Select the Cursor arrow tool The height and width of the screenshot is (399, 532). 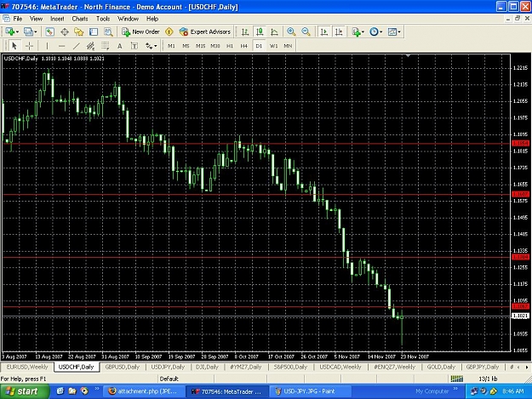[x=14, y=46]
